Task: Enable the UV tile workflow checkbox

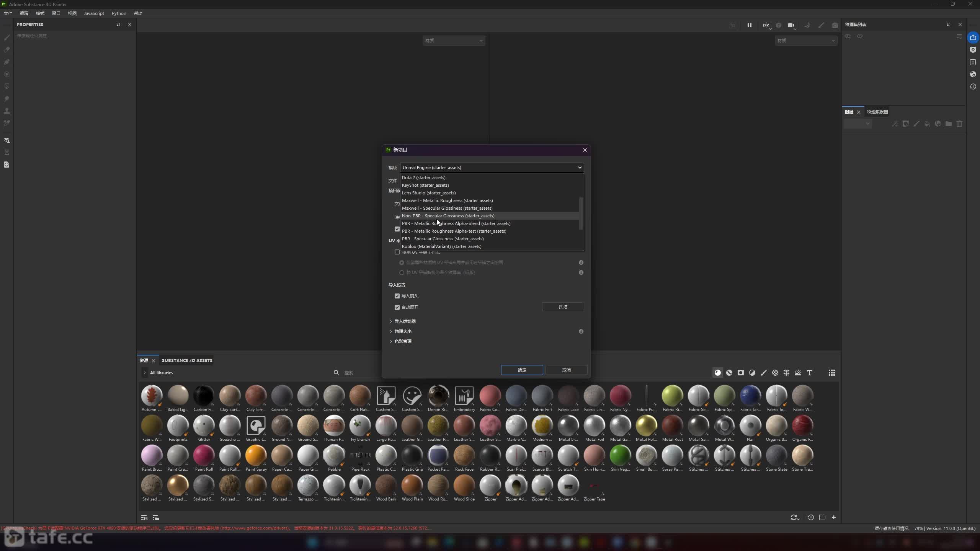Action: pos(397,252)
